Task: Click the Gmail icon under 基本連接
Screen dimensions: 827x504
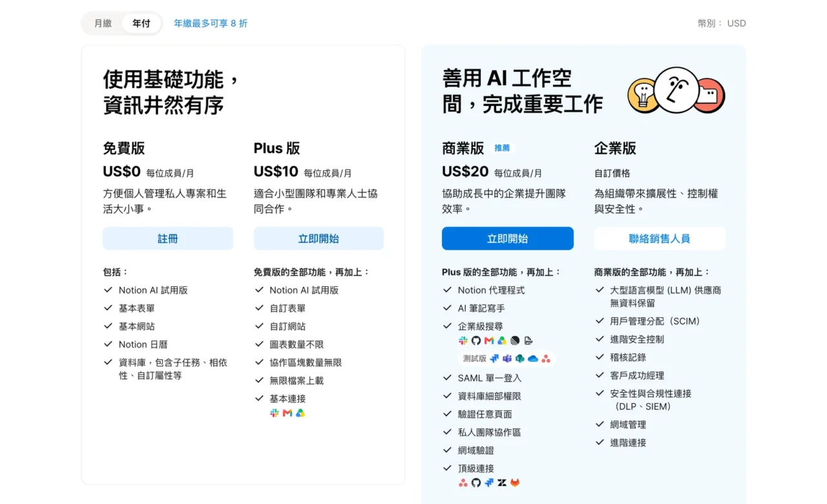Action: [288, 413]
